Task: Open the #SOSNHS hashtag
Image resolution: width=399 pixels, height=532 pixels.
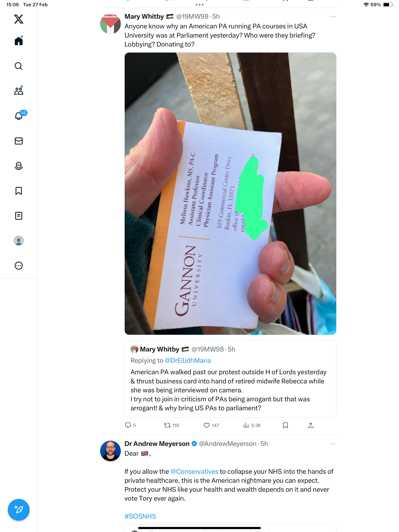Action: pos(140,516)
